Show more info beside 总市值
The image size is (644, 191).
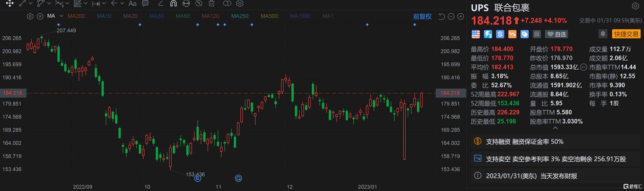tap(583, 67)
